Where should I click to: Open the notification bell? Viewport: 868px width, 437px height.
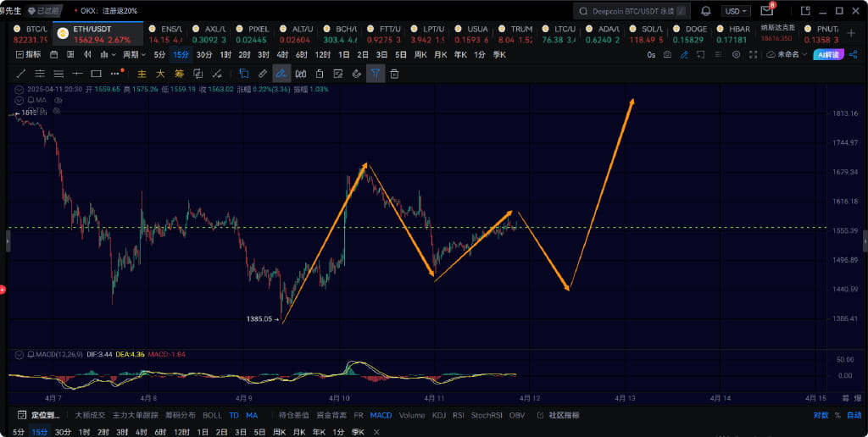706,10
